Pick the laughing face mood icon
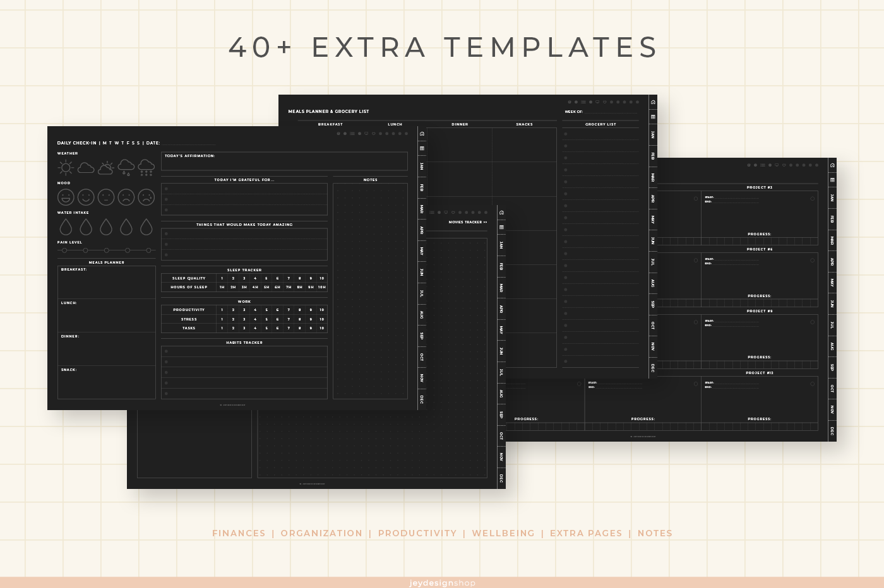 pos(66,197)
